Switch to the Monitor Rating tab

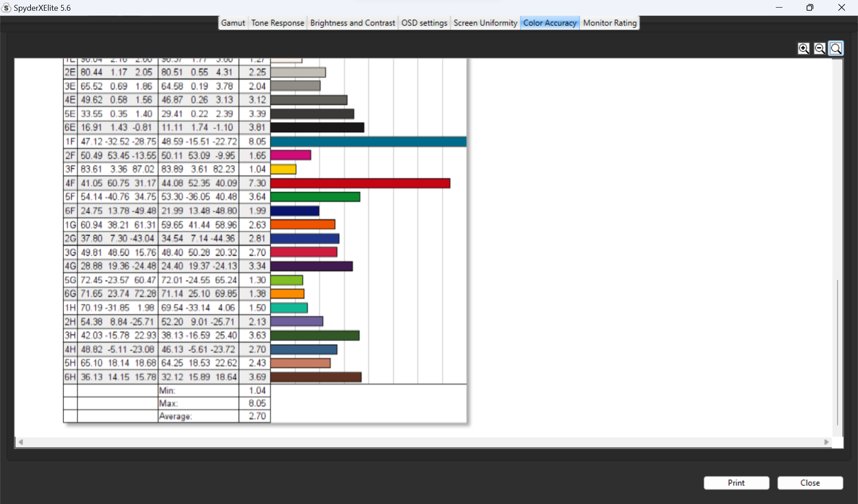pos(610,23)
